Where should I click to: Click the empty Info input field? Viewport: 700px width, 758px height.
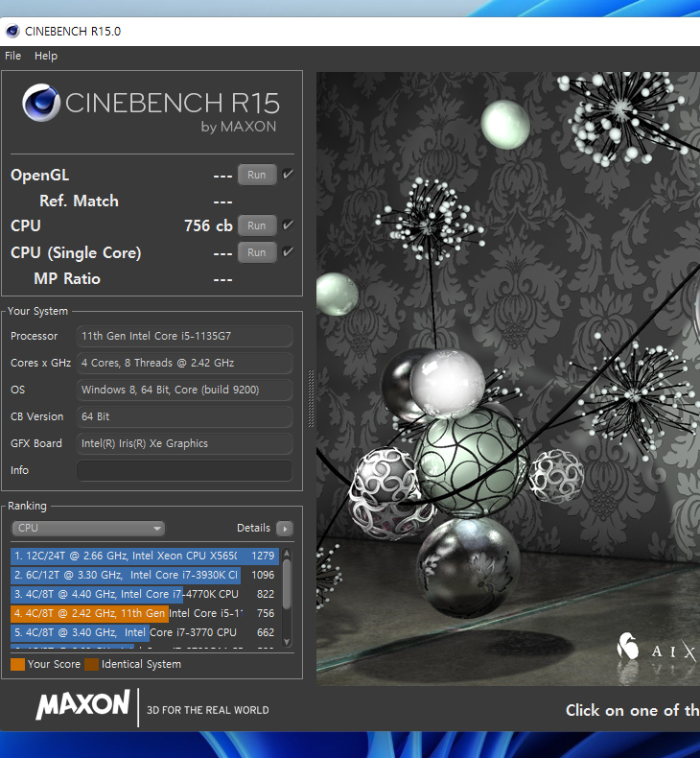click(x=184, y=470)
